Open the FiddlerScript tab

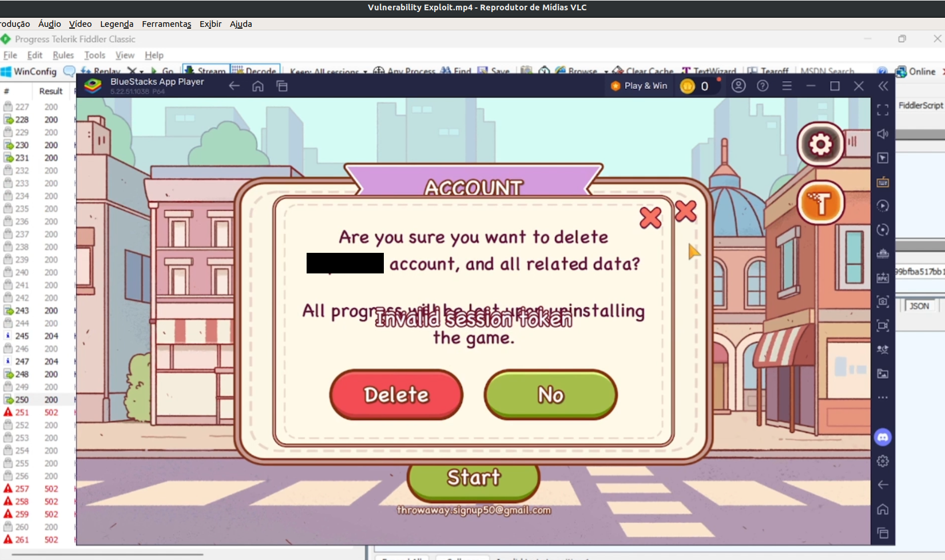point(920,105)
